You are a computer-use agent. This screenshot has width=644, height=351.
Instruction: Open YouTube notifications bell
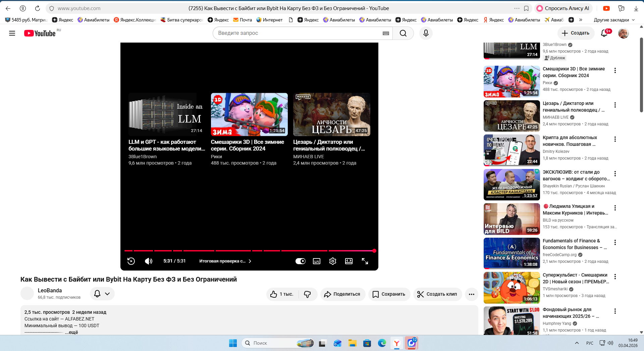point(604,33)
